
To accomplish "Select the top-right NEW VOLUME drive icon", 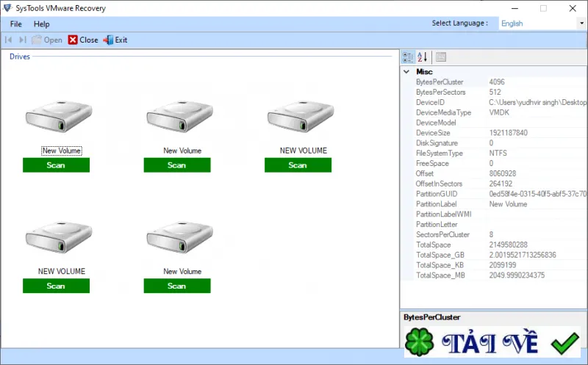I will point(301,116).
